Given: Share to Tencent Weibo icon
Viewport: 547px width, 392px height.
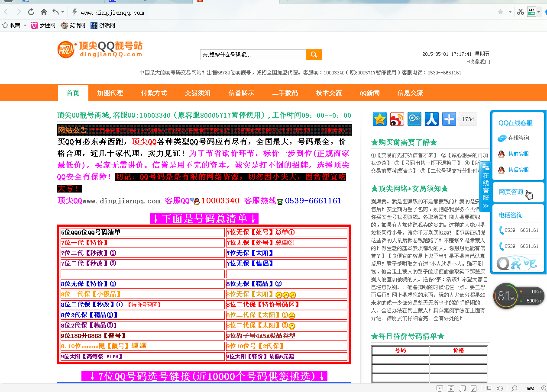Looking at the screenshot, I should click(414, 119).
